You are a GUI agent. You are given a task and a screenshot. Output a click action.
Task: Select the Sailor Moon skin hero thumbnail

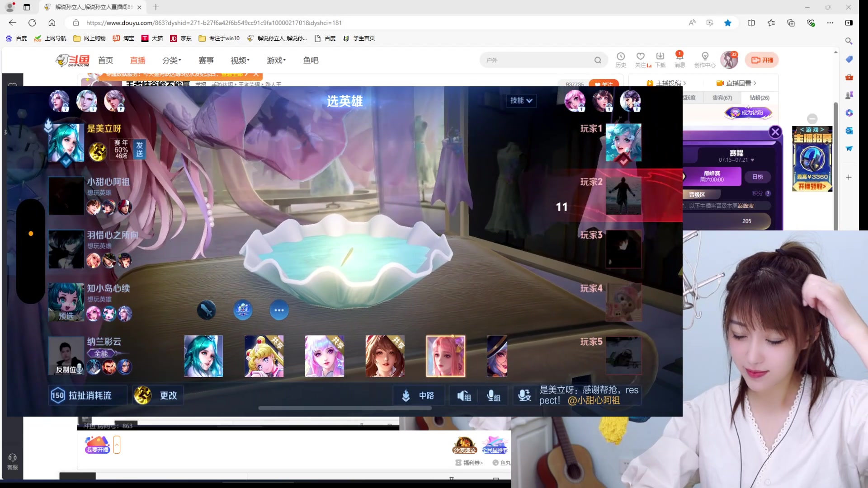(x=264, y=356)
